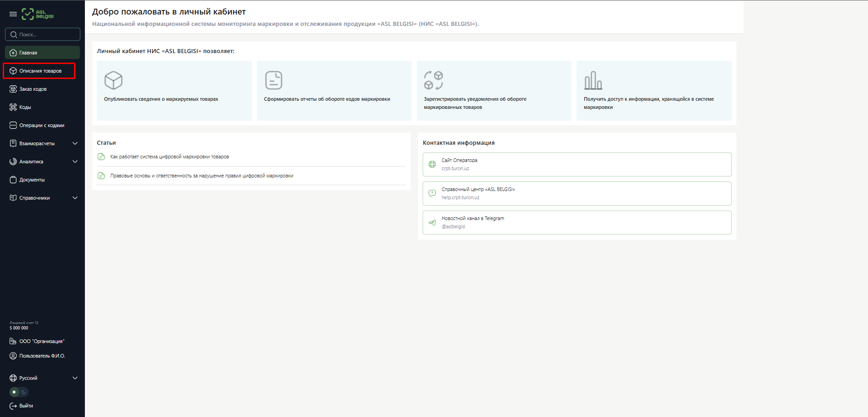Click the logout arrow icon
The height and width of the screenshot is (417, 868).
(13, 406)
